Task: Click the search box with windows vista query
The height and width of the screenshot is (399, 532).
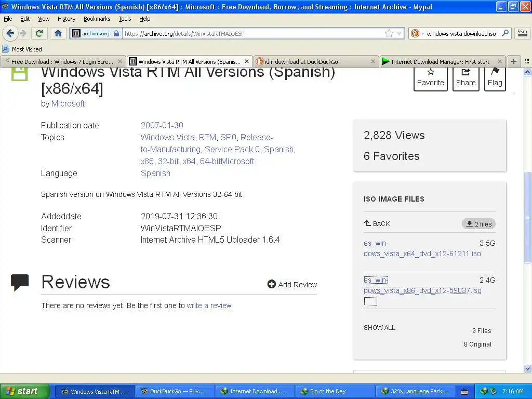Action: [x=461, y=33]
